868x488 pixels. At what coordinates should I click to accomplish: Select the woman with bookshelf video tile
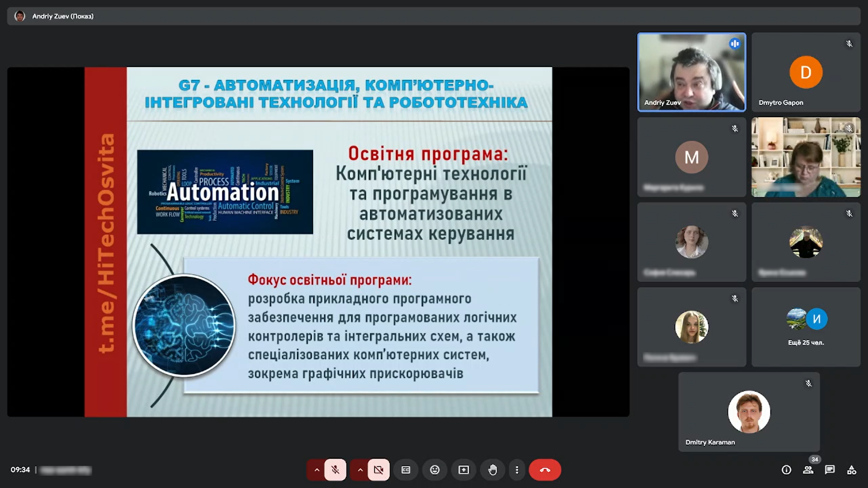point(806,157)
